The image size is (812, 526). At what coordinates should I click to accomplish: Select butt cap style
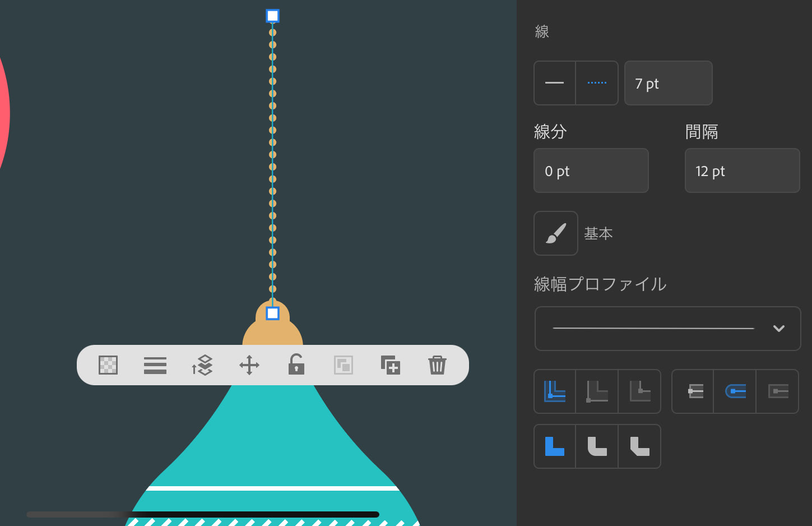(x=693, y=391)
